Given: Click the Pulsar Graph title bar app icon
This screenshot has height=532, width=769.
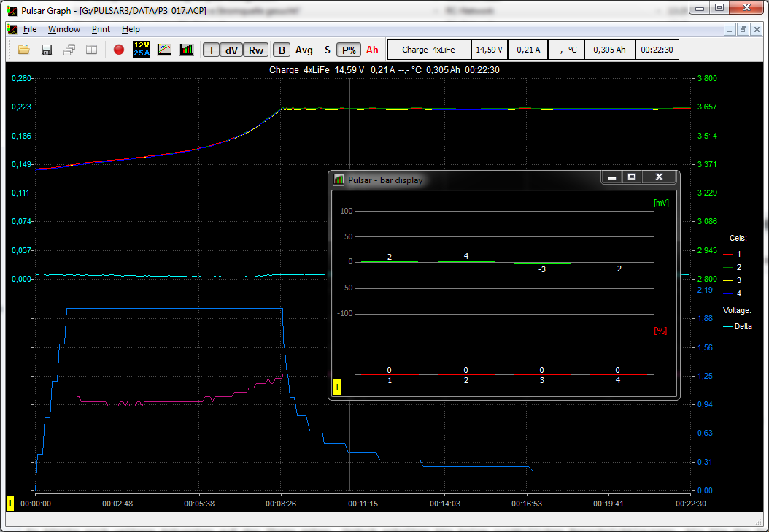Looking at the screenshot, I should pyautogui.click(x=12, y=10).
